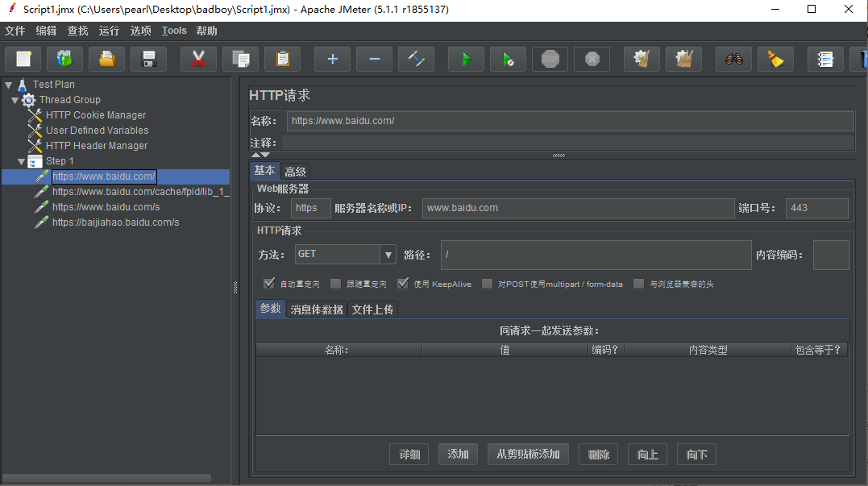Click the Toggle enable/disable icon

pyautogui.click(x=417, y=59)
